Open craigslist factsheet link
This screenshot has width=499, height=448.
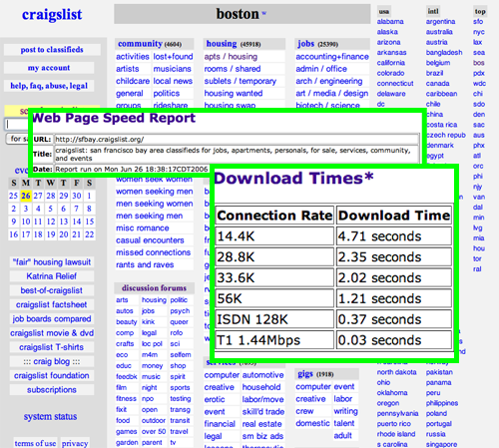pyautogui.click(x=52, y=304)
